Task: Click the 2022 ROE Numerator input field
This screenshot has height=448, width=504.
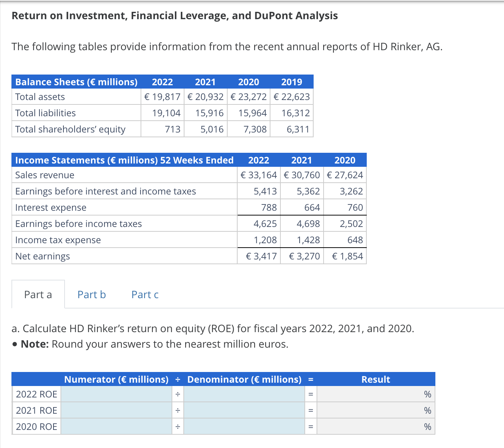Action: point(116,394)
